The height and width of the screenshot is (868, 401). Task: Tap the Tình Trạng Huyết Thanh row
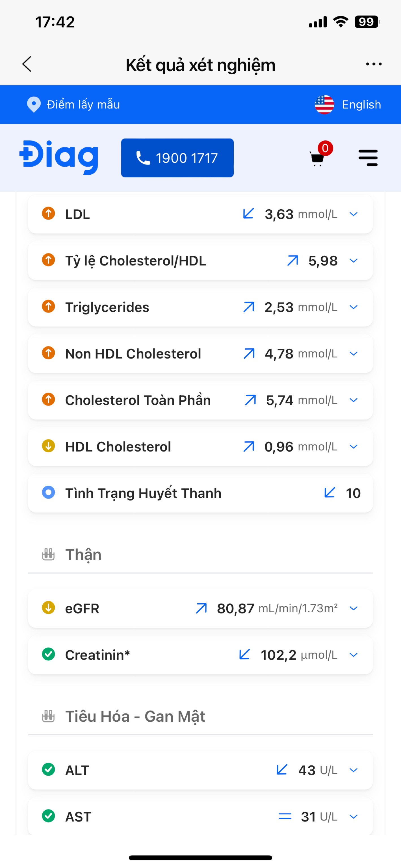(x=200, y=493)
